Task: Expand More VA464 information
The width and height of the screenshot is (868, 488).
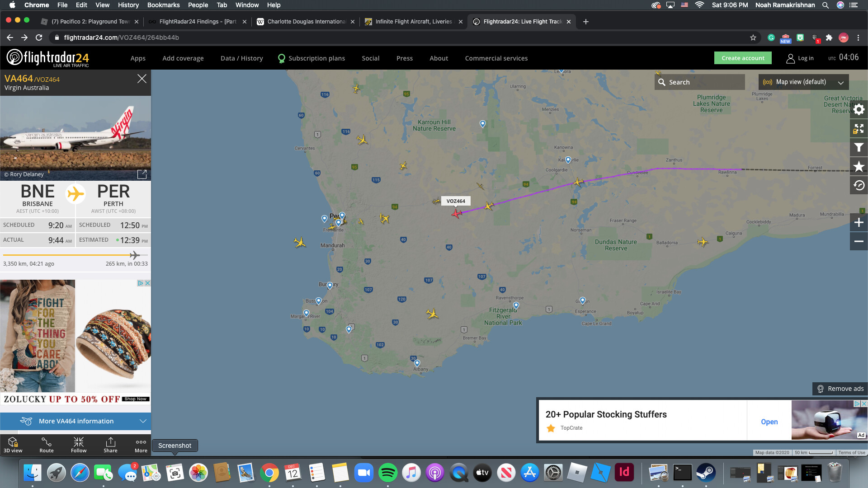Action: [x=75, y=421]
